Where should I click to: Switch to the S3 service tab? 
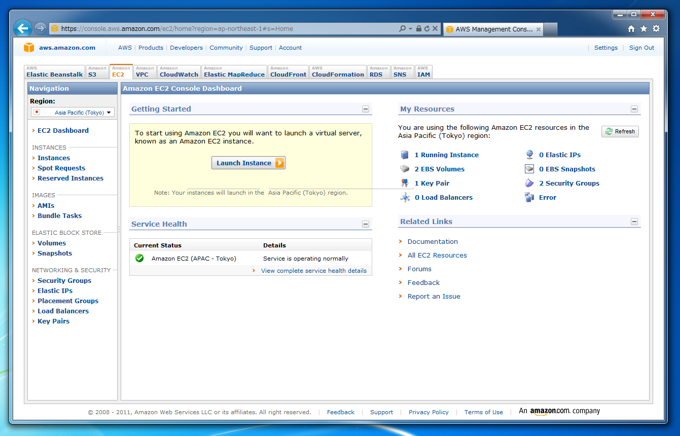pos(96,72)
